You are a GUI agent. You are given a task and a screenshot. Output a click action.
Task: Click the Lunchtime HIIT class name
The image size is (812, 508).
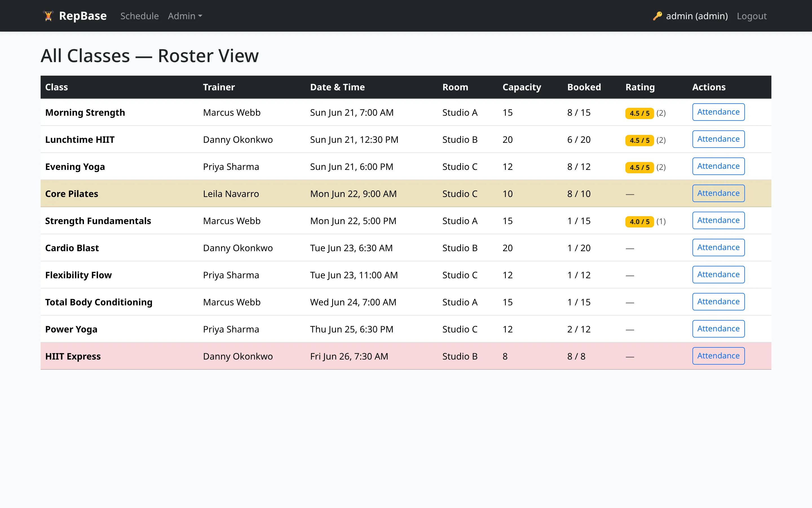point(80,139)
